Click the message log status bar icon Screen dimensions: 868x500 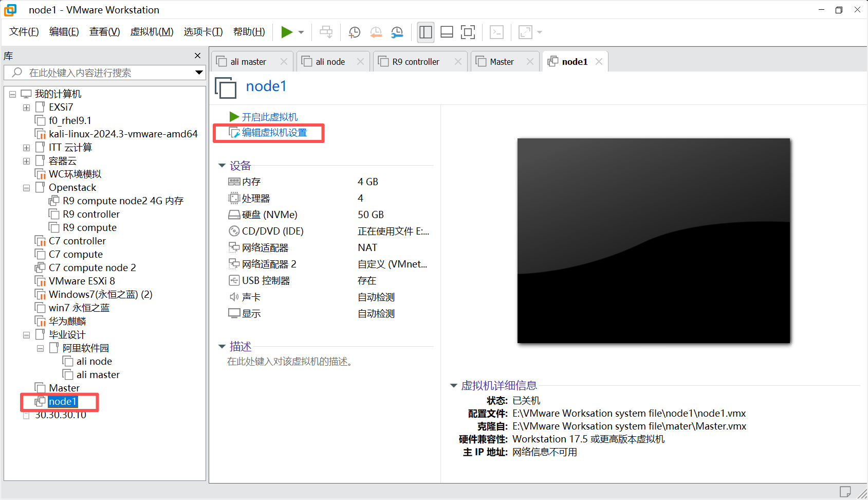point(845,491)
